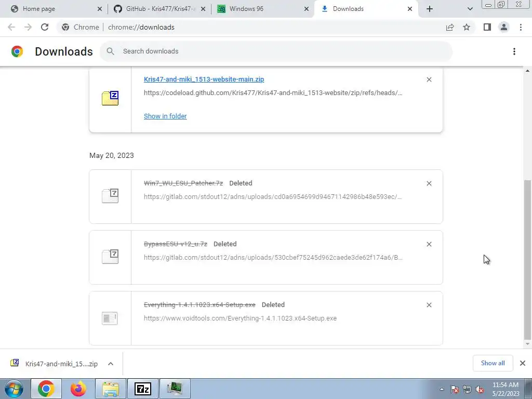Open the new tab plus button
The image size is (532, 399).
coord(430,9)
